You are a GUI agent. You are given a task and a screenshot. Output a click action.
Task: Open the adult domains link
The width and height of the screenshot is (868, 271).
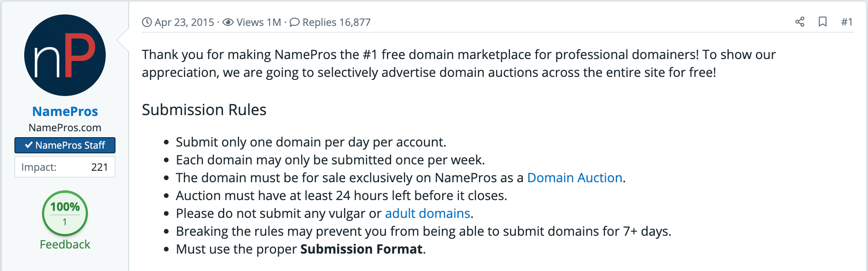(427, 213)
